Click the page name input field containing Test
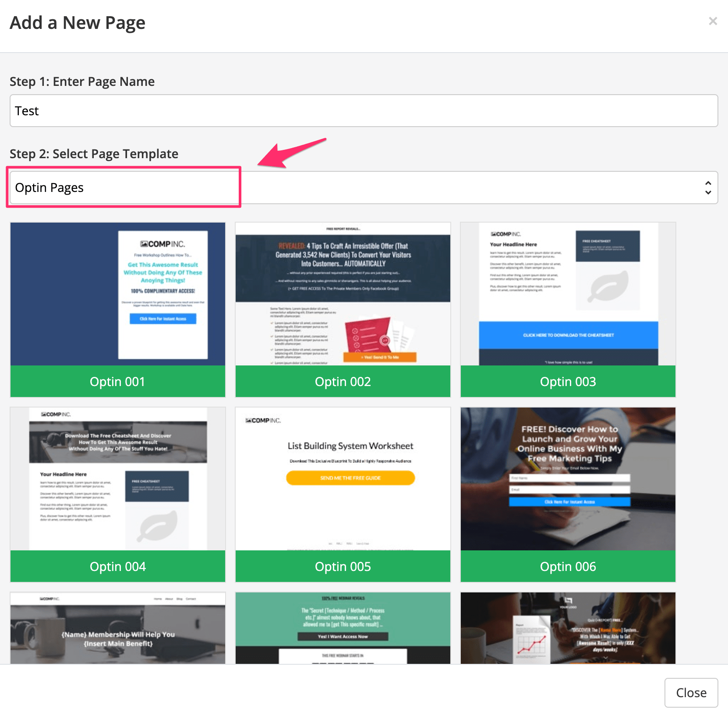This screenshot has height=716, width=728. [x=364, y=111]
